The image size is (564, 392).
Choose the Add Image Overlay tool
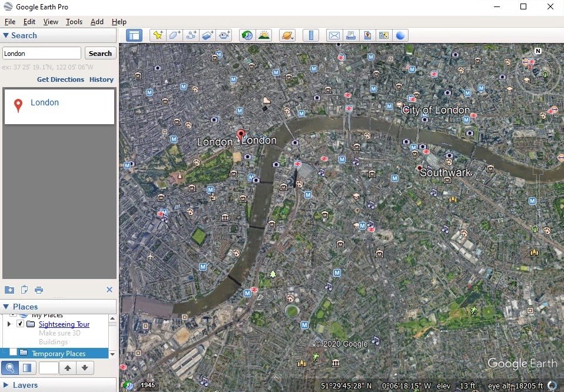(x=208, y=35)
